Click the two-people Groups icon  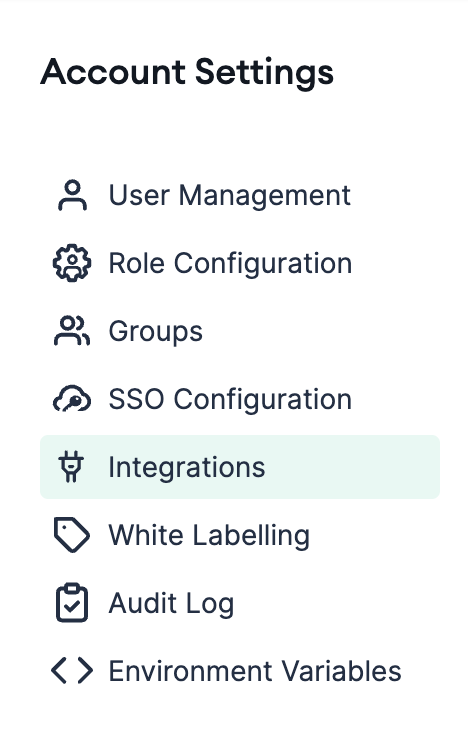[72, 331]
